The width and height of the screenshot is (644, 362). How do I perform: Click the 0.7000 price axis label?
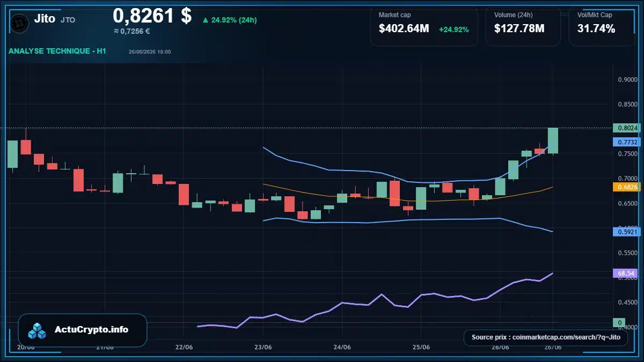click(x=628, y=179)
